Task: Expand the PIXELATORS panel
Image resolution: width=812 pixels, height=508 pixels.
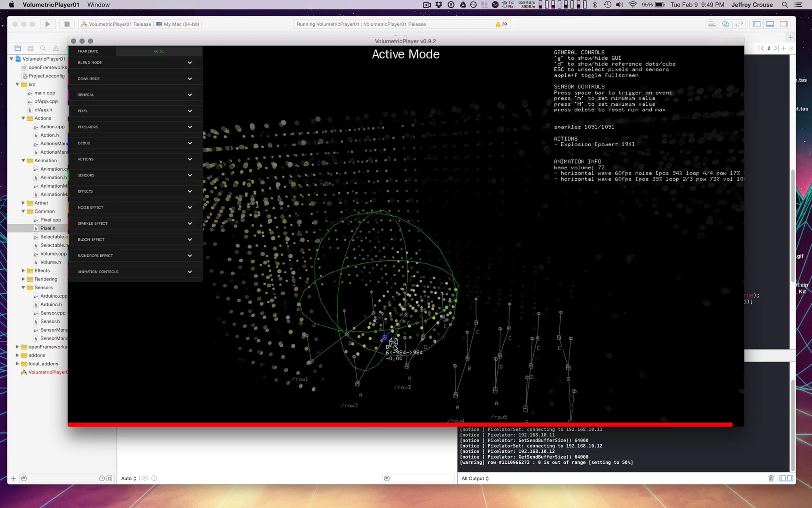Action: (135, 127)
